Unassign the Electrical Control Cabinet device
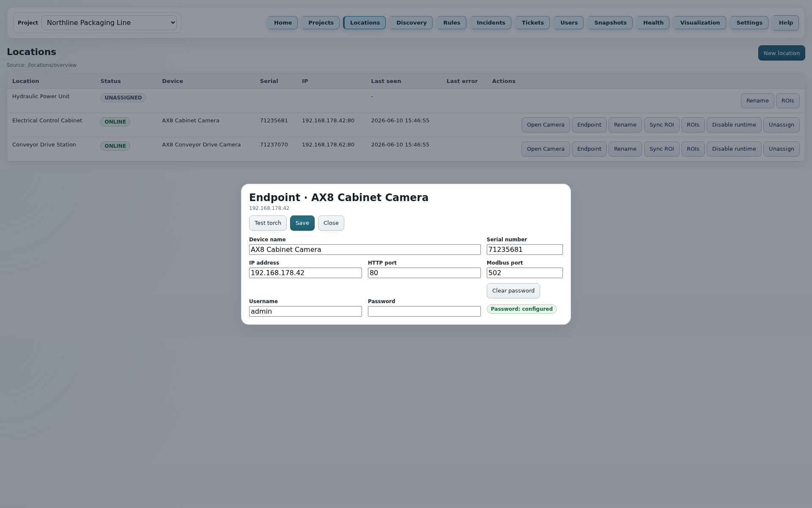Viewport: 812px width, 508px height. coord(781,125)
